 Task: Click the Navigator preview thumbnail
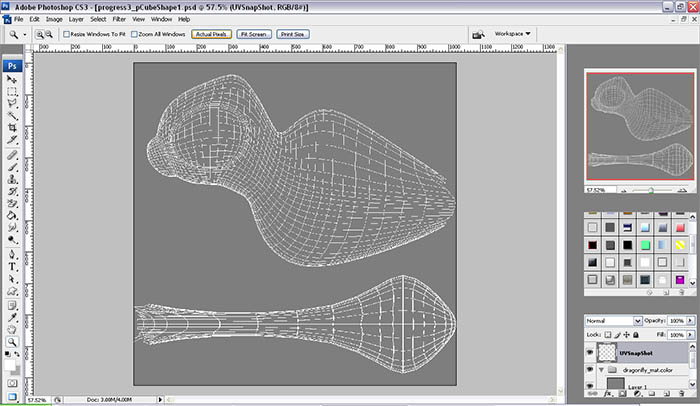(x=640, y=126)
